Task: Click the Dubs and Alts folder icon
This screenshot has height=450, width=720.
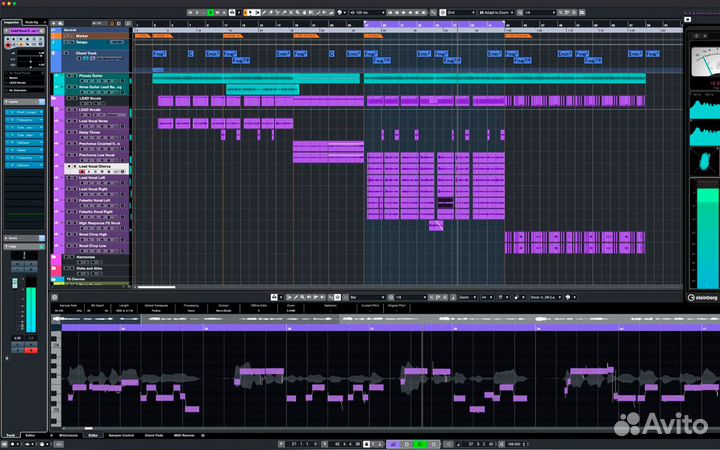Action: click(54, 268)
